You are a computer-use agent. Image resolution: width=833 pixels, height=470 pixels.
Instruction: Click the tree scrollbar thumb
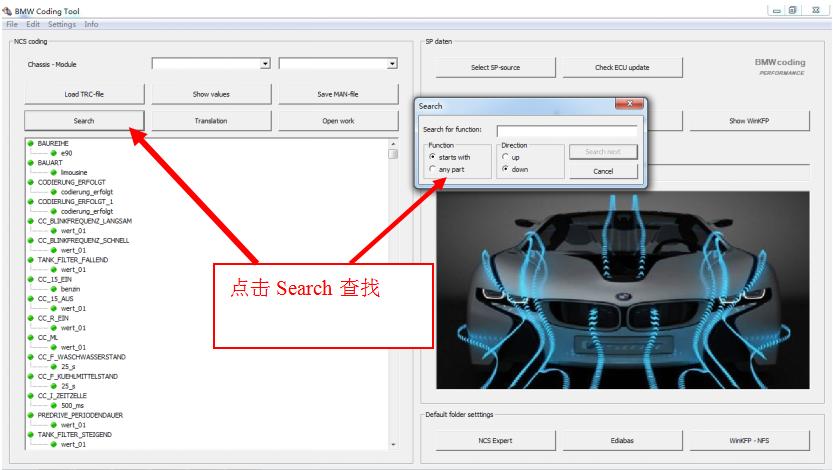point(393,154)
